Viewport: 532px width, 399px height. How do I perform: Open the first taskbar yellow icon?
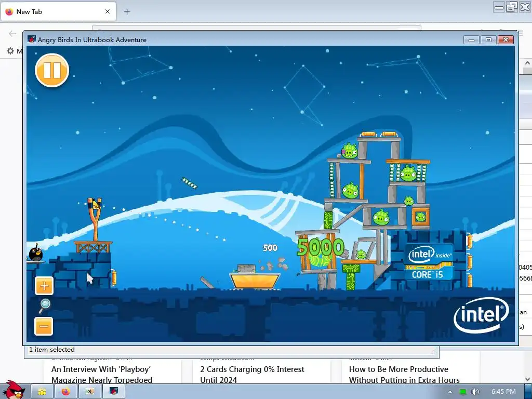(x=42, y=392)
